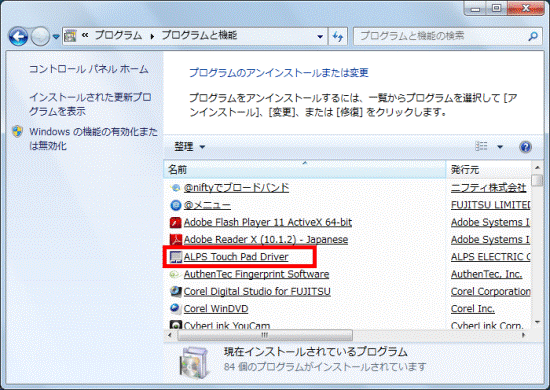Screen dimensions: 550x390
Task: Sort by the 発行元 column header
Action: point(488,169)
